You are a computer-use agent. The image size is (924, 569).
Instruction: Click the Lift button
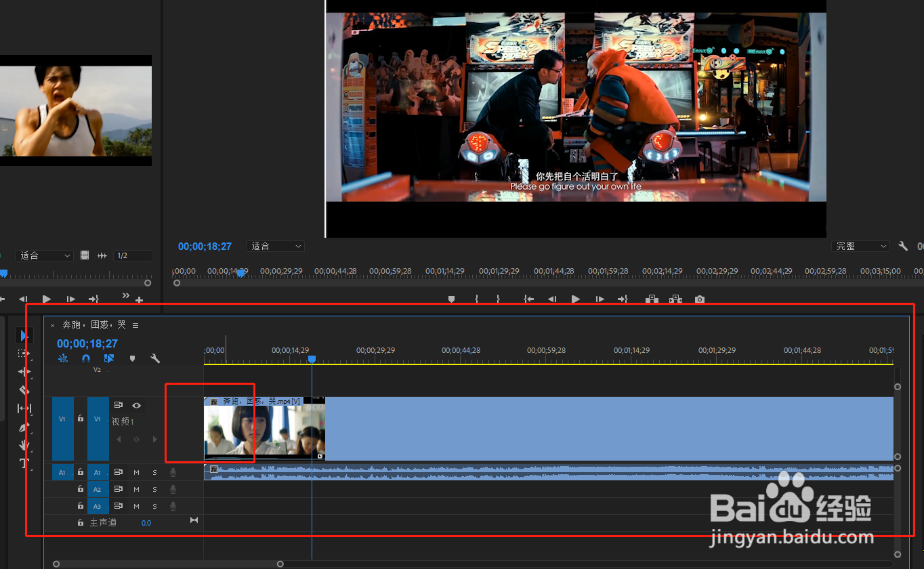pos(652,299)
